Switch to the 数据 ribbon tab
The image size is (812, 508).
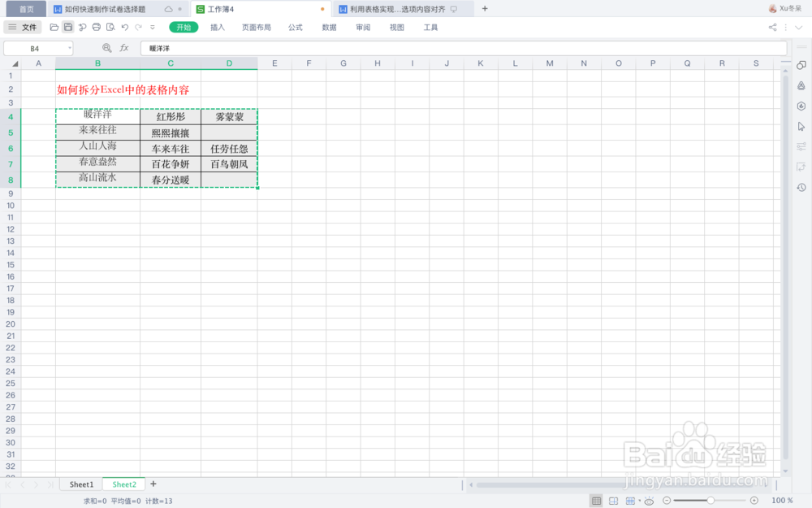pyautogui.click(x=328, y=27)
